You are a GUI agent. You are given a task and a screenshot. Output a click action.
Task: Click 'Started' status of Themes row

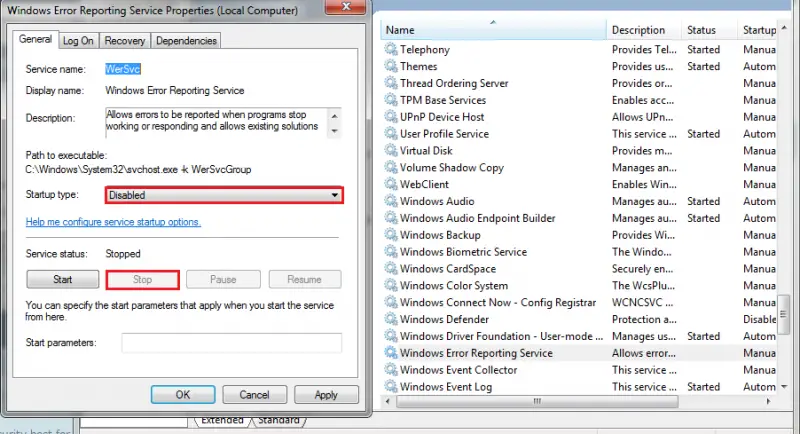703,66
